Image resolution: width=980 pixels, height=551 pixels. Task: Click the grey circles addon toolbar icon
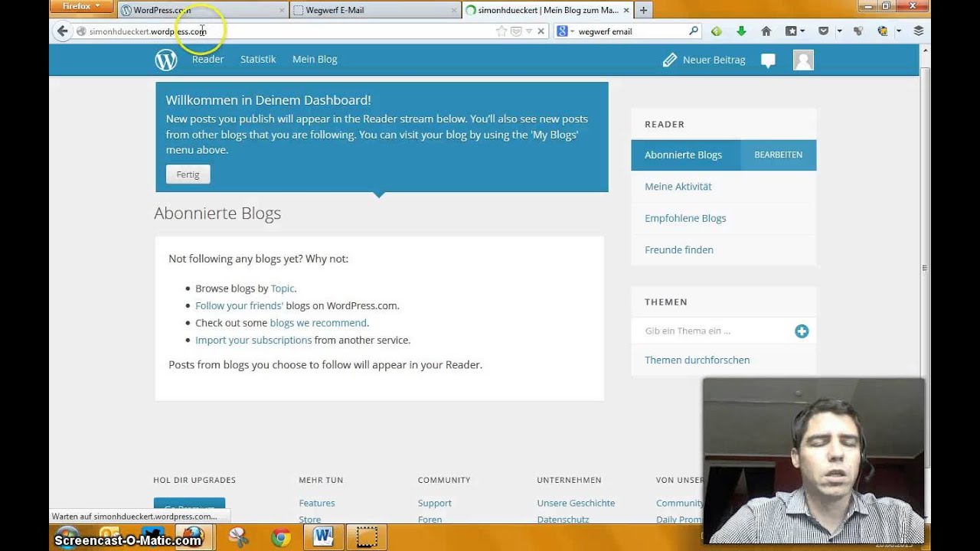858,31
